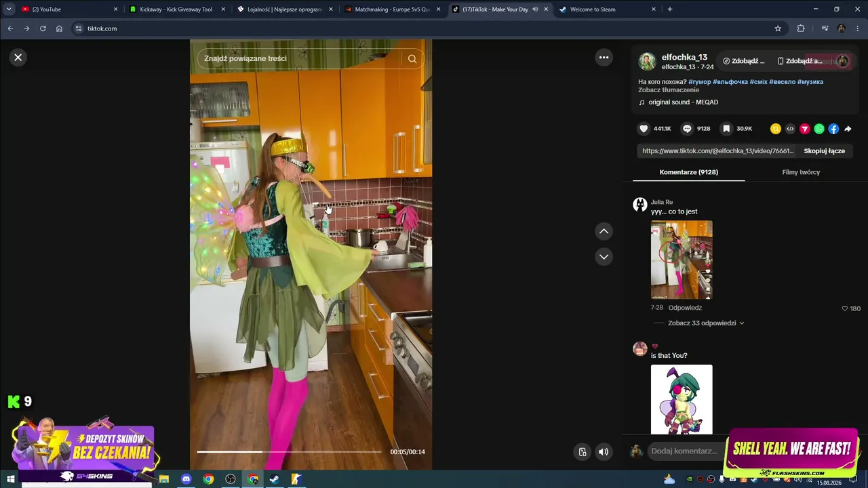The height and width of the screenshot is (488, 868).
Task: Switch to the YouTube browser tab
Action: (69, 9)
